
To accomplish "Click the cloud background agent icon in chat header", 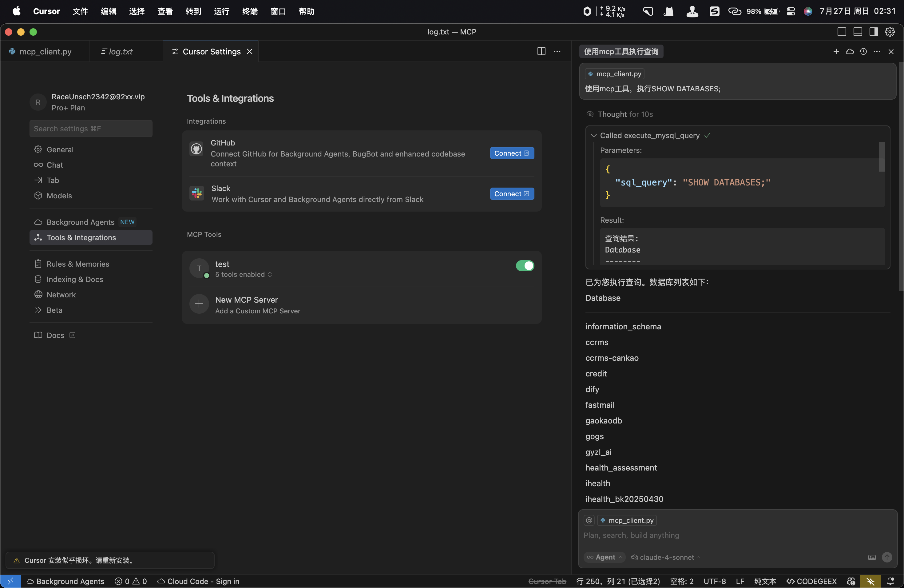I will tap(850, 51).
